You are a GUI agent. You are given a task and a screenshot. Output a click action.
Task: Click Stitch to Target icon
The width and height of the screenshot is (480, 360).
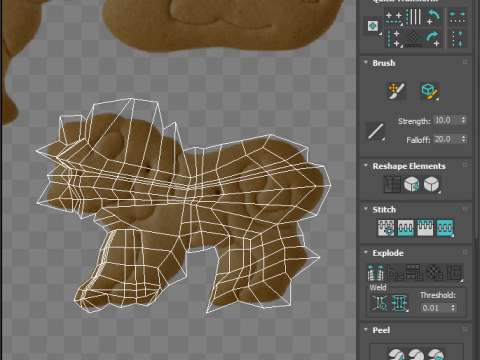click(x=386, y=228)
